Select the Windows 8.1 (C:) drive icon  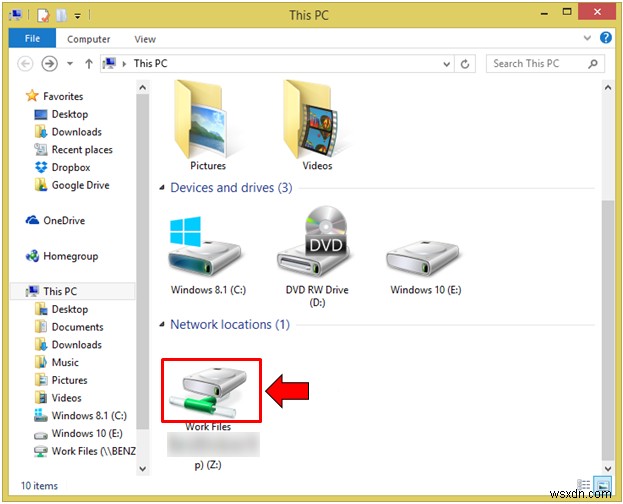[205, 246]
